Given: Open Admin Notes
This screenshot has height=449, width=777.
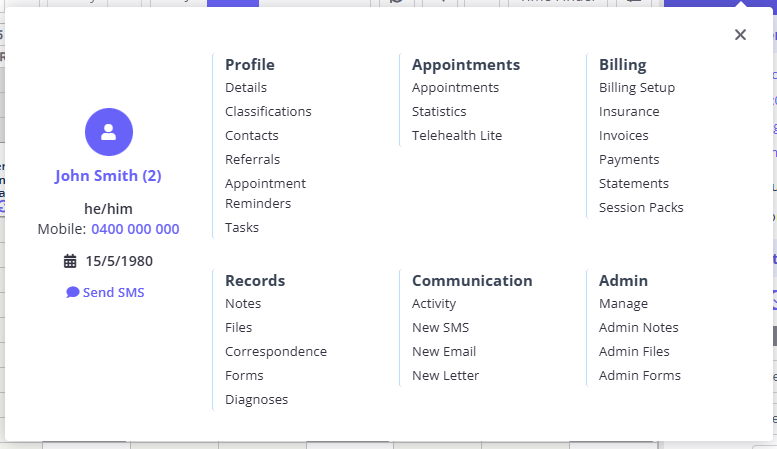Looking at the screenshot, I should point(638,328).
